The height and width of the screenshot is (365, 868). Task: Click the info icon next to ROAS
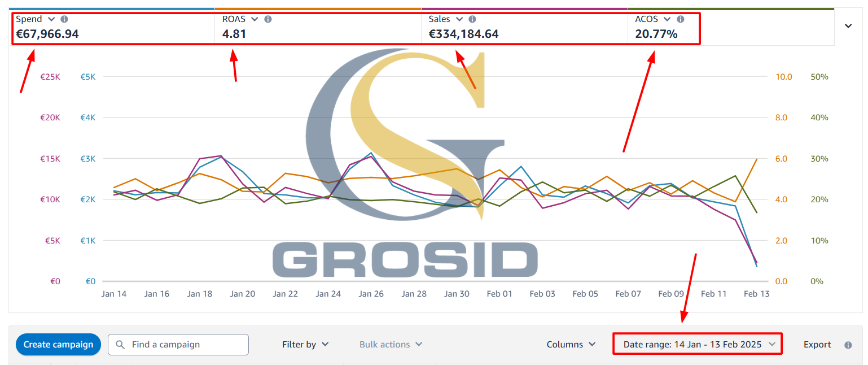[268, 19]
